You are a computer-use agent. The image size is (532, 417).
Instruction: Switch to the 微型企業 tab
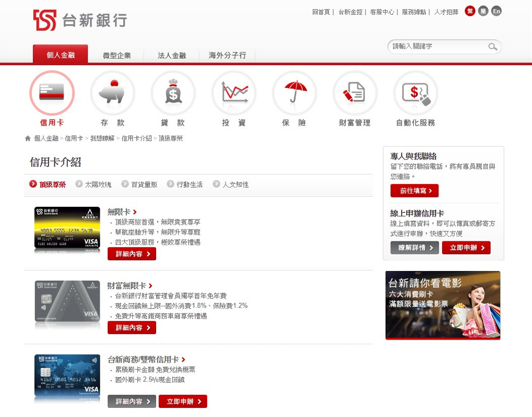(117, 55)
